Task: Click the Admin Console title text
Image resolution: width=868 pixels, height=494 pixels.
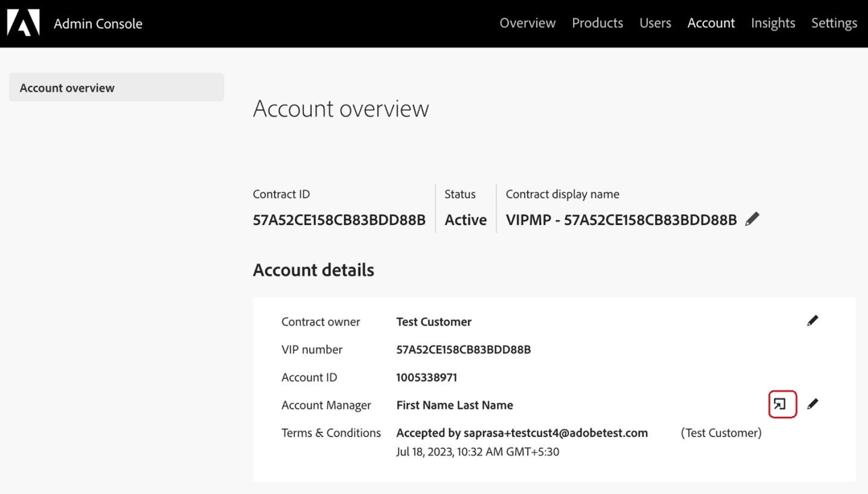Action: pyautogui.click(x=98, y=24)
